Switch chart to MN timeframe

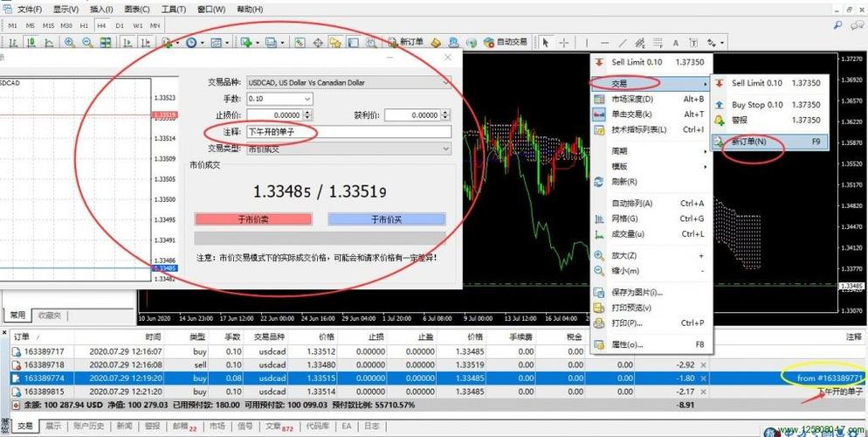point(155,25)
